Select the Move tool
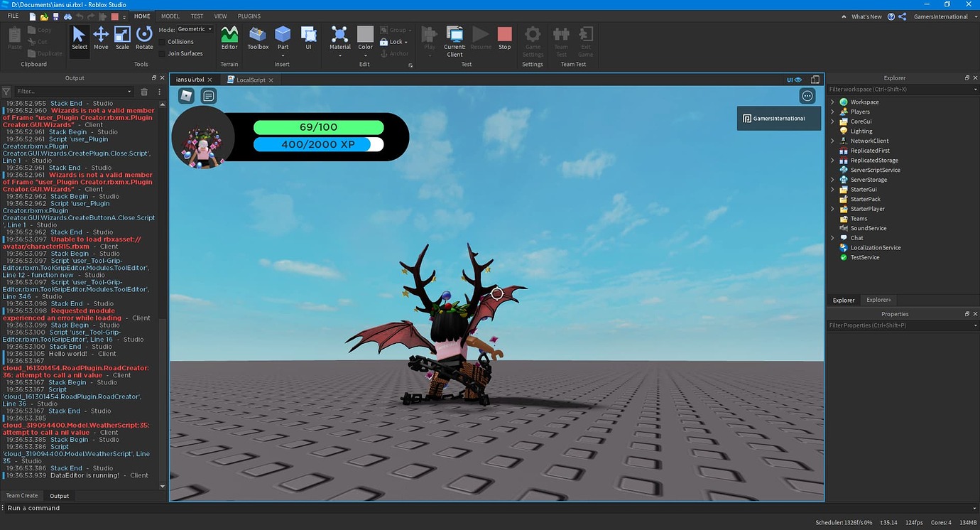Image resolution: width=980 pixels, height=530 pixels. point(100,36)
